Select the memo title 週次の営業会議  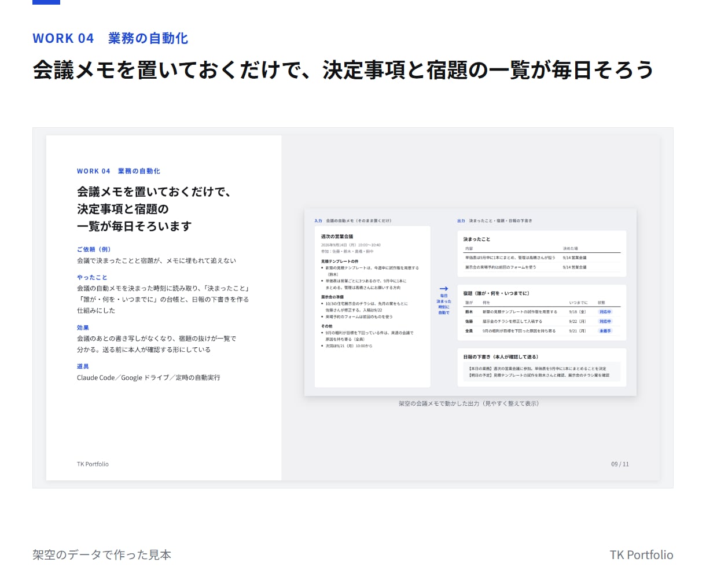tap(337, 237)
